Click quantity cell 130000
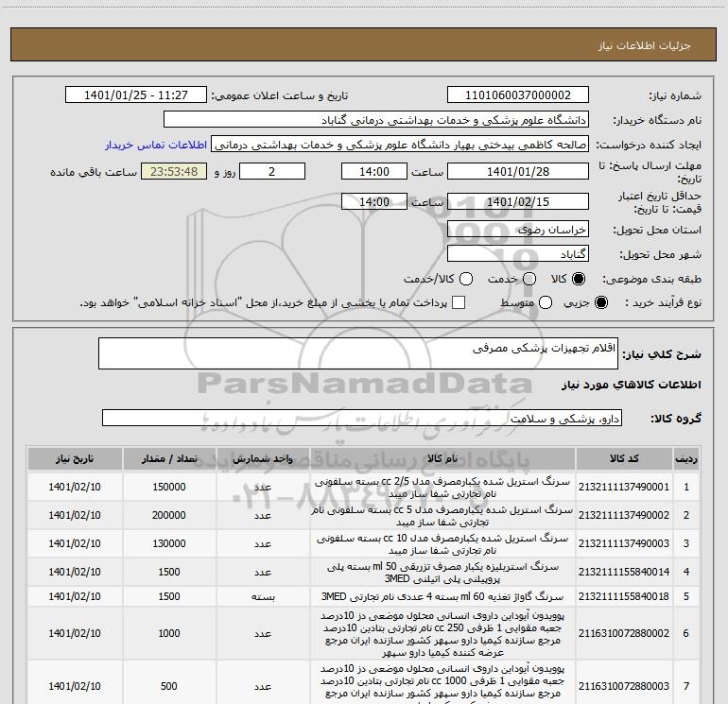 (x=169, y=543)
